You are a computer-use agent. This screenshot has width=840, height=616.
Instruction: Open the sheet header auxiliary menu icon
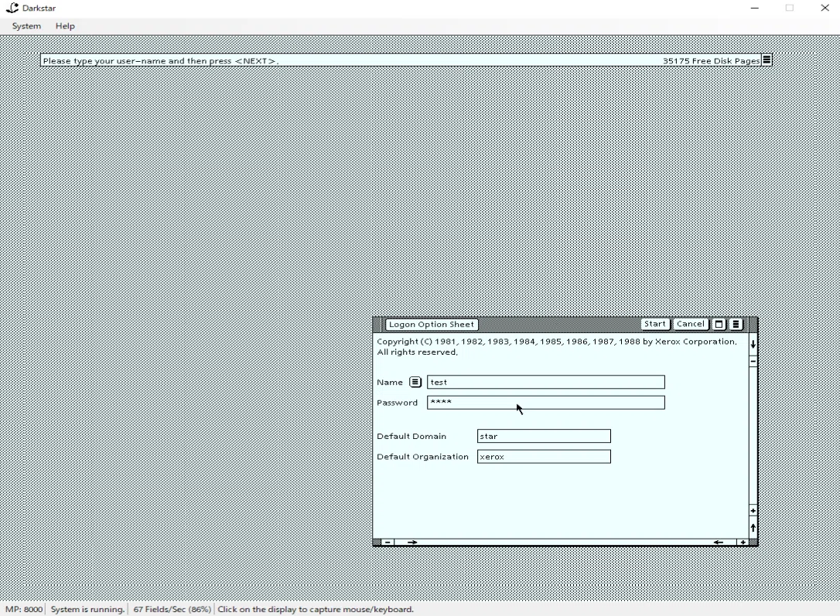pyautogui.click(x=736, y=325)
